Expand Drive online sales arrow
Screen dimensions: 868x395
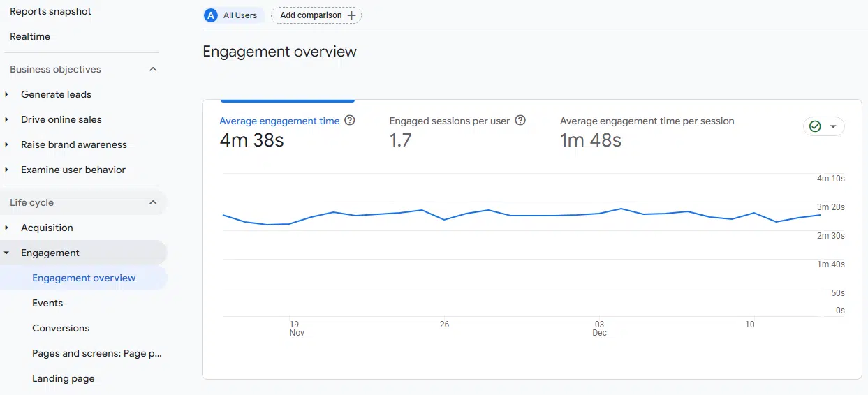point(7,119)
